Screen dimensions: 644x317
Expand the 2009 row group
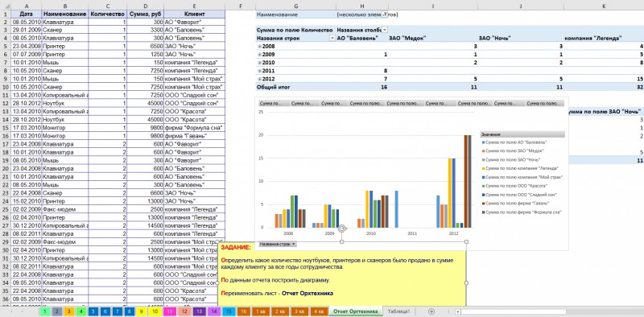coord(259,55)
